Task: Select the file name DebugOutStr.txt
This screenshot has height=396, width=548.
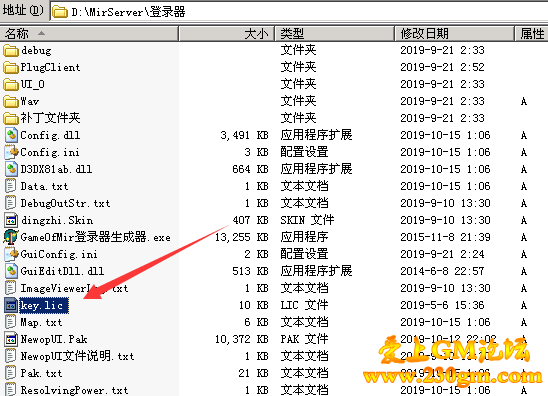Action: 65,203
